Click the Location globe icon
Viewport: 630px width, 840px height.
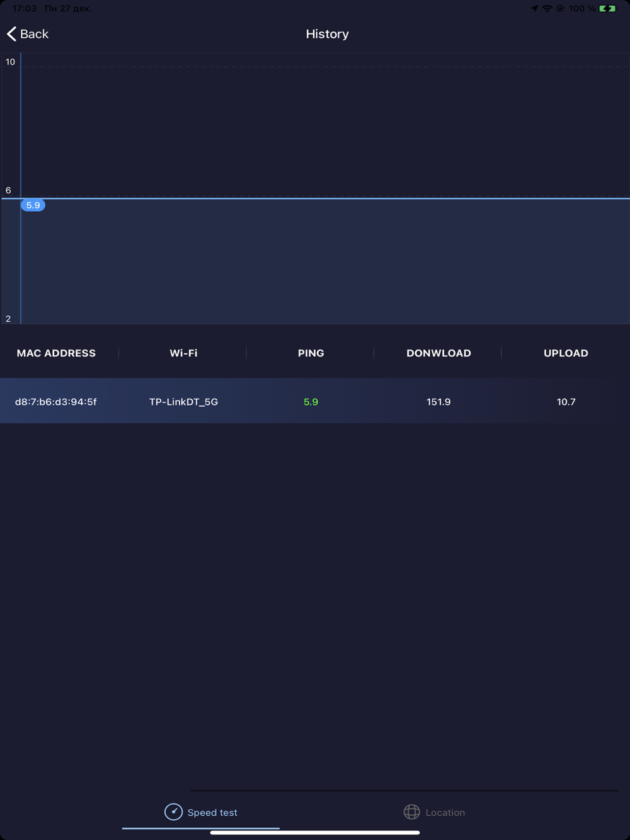click(411, 812)
